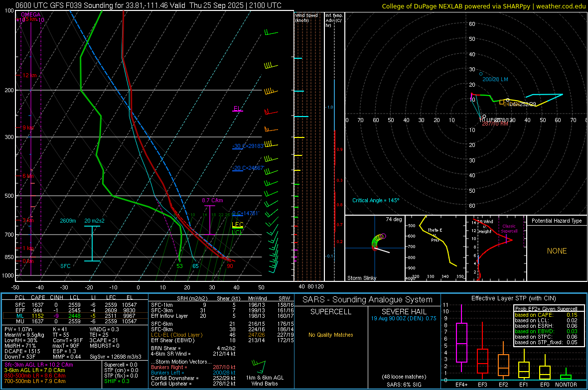Click the green SHIP = 0.3 parameter
This screenshot has height=390, width=588.
117,381
